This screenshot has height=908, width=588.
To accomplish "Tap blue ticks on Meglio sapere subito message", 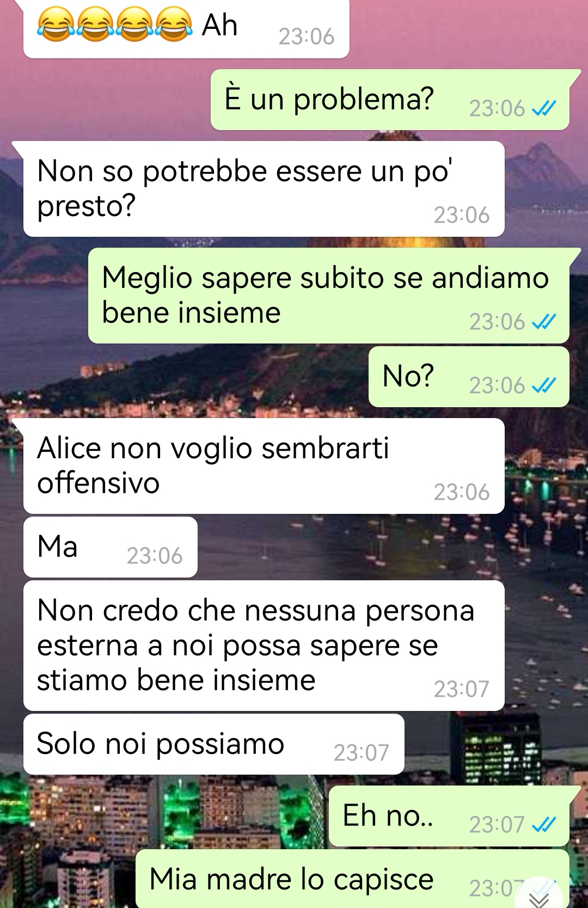I will click(x=544, y=322).
